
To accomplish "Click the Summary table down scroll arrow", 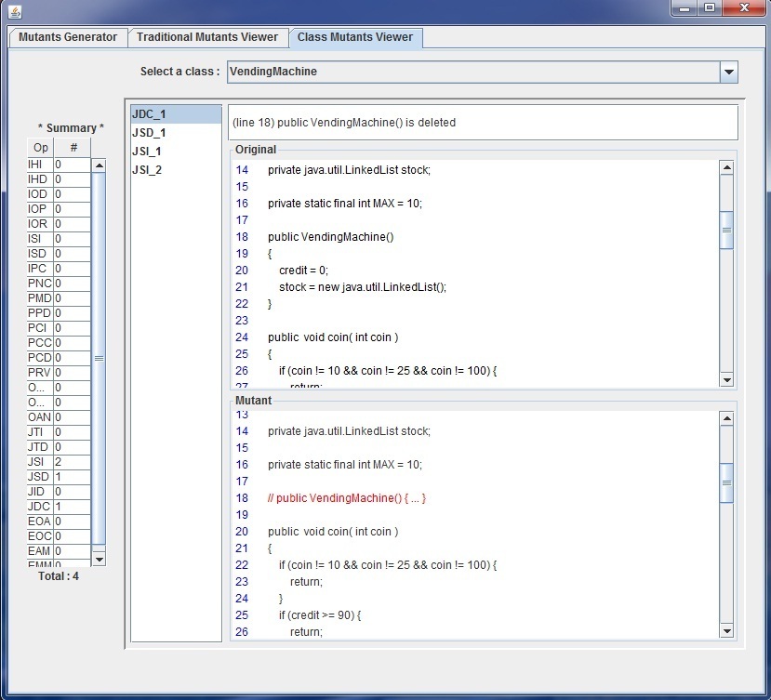I will (x=99, y=559).
